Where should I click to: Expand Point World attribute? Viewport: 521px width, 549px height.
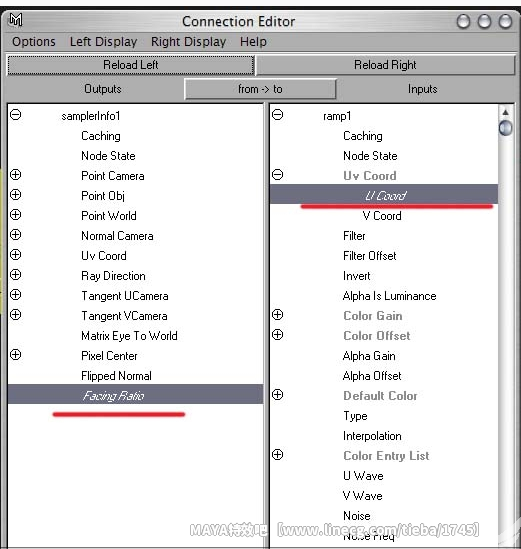pos(15,215)
